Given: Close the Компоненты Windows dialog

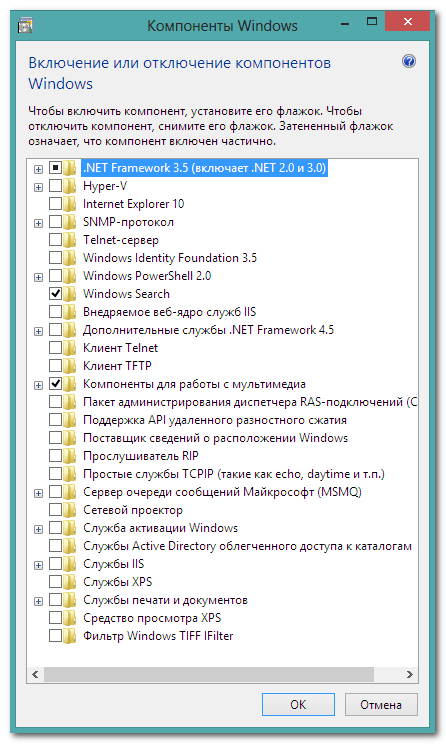Looking at the screenshot, I should tap(407, 22).
